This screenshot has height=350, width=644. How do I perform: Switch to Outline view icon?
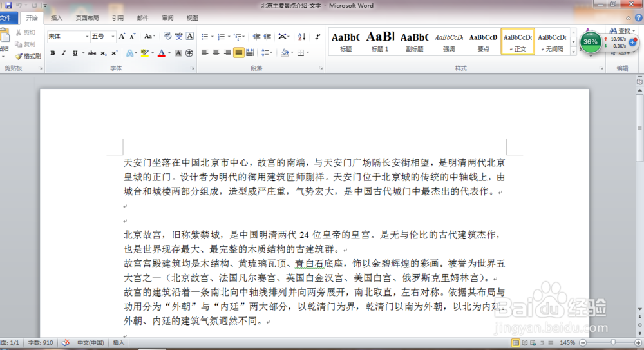(x=542, y=343)
